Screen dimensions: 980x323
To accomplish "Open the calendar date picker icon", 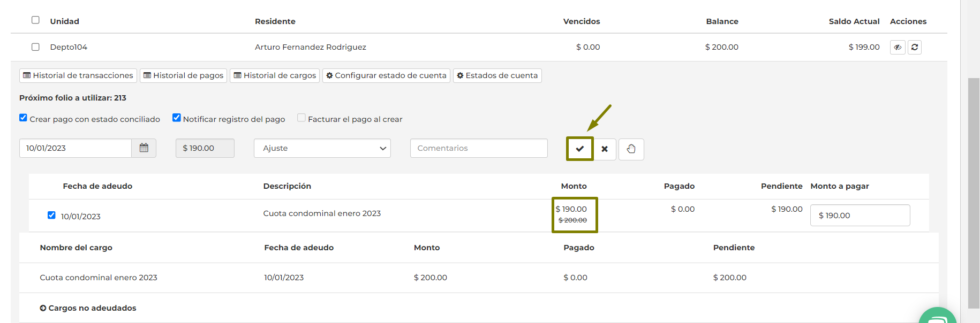I will coord(144,148).
